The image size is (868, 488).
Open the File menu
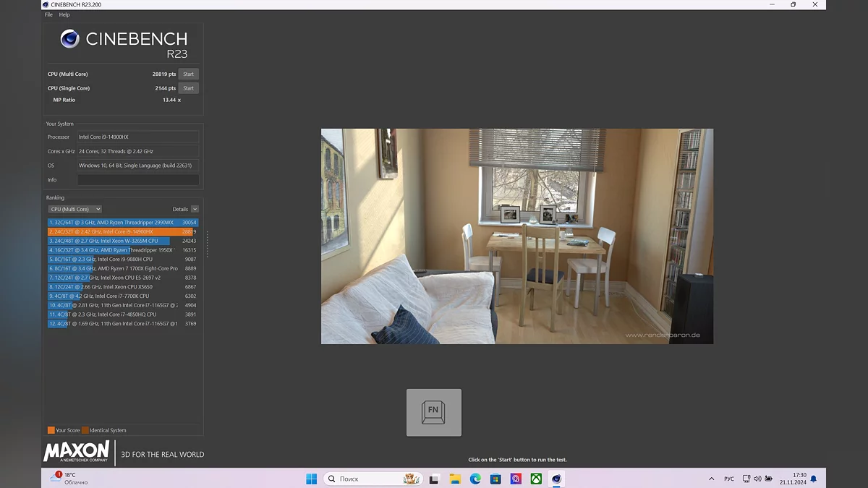[x=48, y=14]
